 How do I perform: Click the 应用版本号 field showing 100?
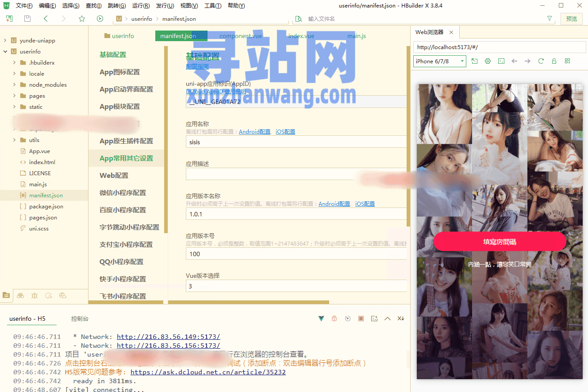296,254
